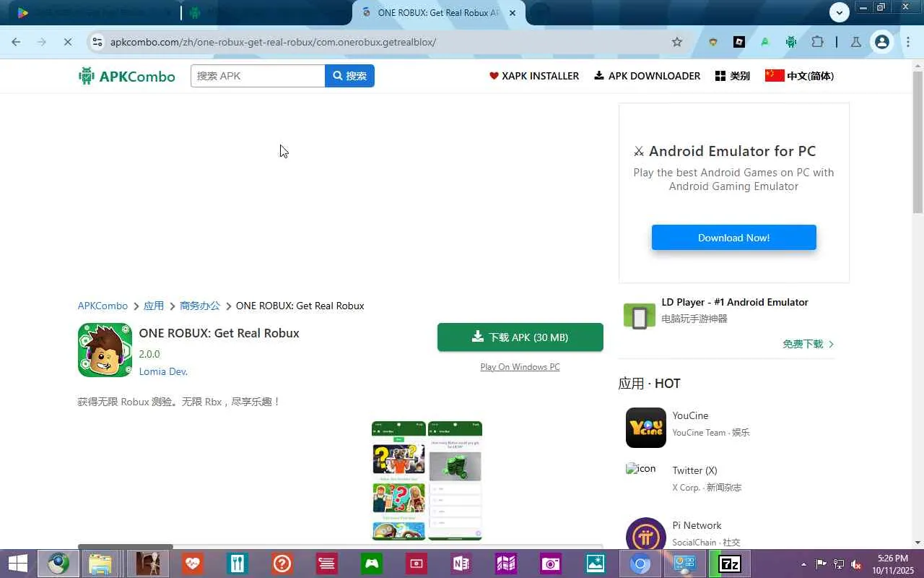Open the Xbox Games taskbar app
This screenshot has height=578, width=924.
[372, 564]
